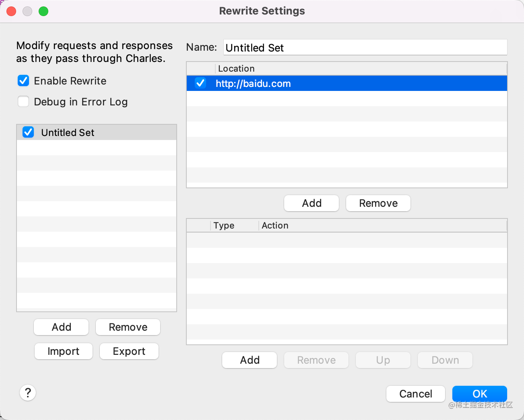
Task: Remove the selected location
Action: tap(378, 203)
